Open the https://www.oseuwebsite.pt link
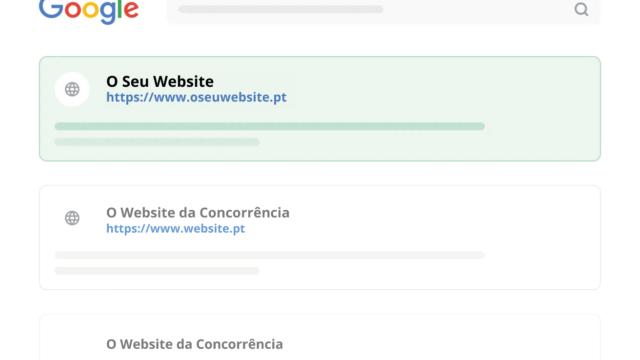The width and height of the screenshot is (640, 360). click(196, 97)
